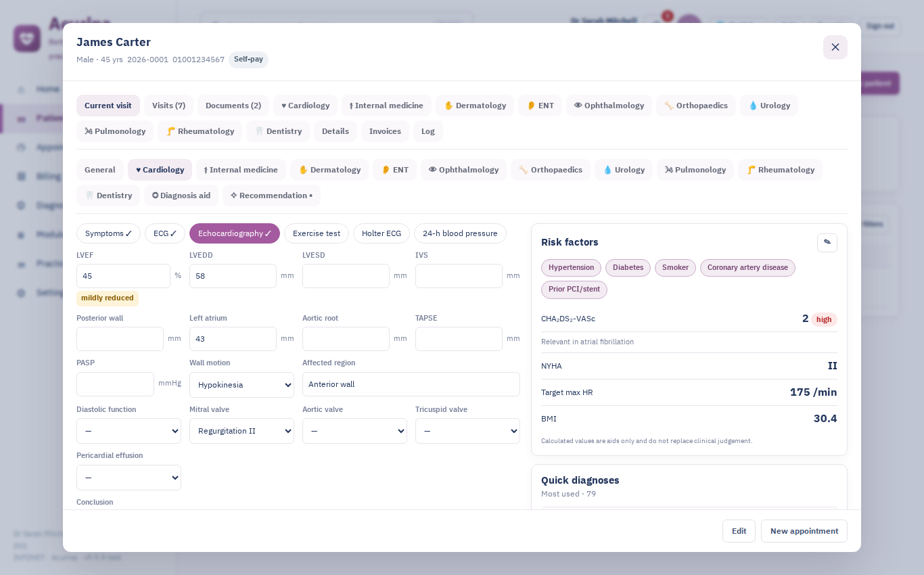Show the Log tab
This screenshot has height=575, width=924.
click(x=428, y=131)
